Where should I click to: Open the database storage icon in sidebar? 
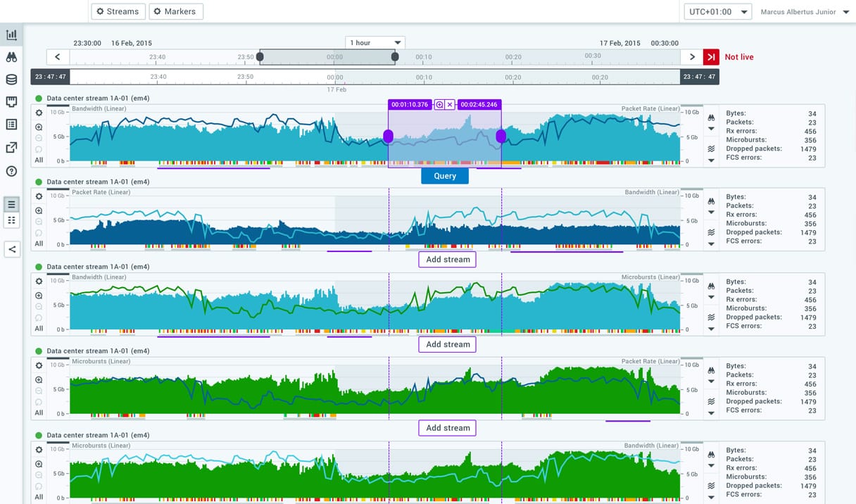pos(11,80)
